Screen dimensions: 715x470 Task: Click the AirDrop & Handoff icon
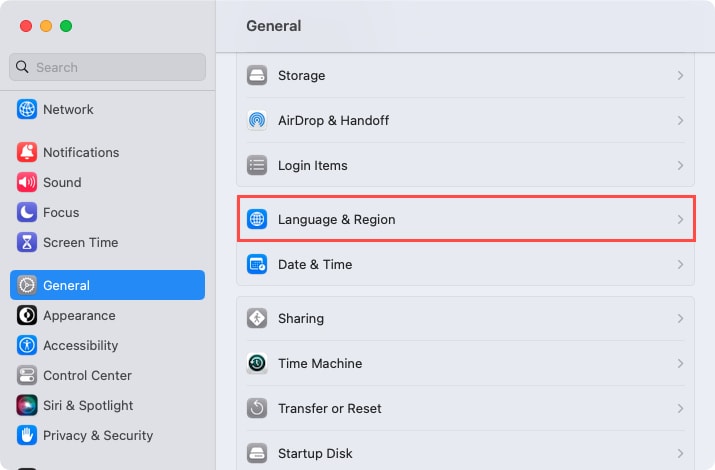(x=257, y=121)
